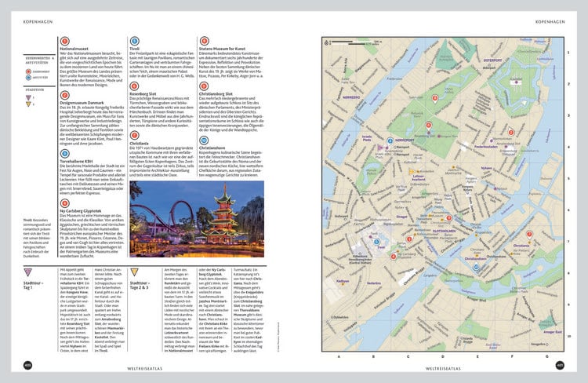
Task: Click the map scale bar
Action: coord(355,42)
